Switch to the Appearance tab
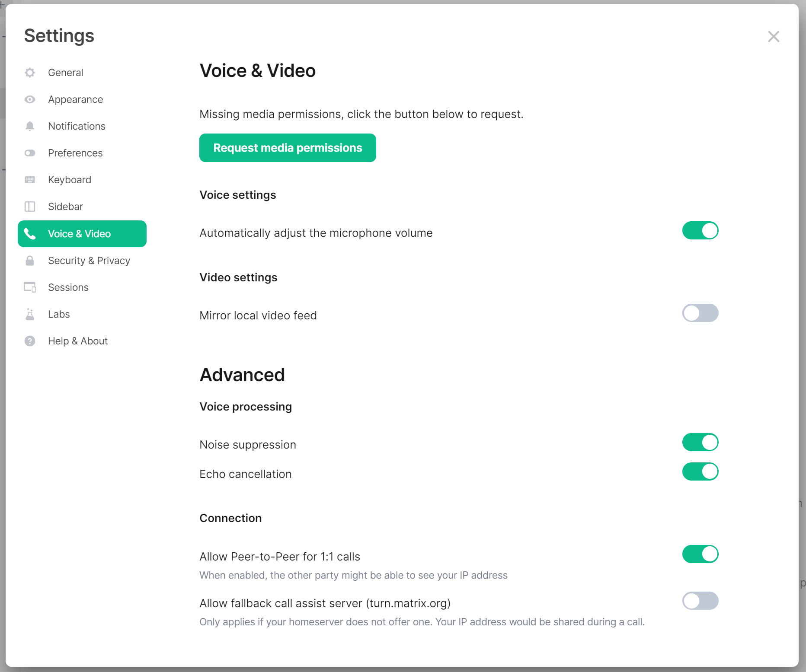 pyautogui.click(x=82, y=99)
